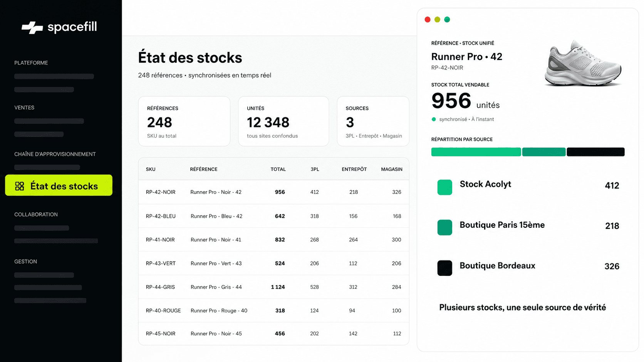
Task: Open Runner Pro - Vert - 43 reference
Action: [x=216, y=264]
